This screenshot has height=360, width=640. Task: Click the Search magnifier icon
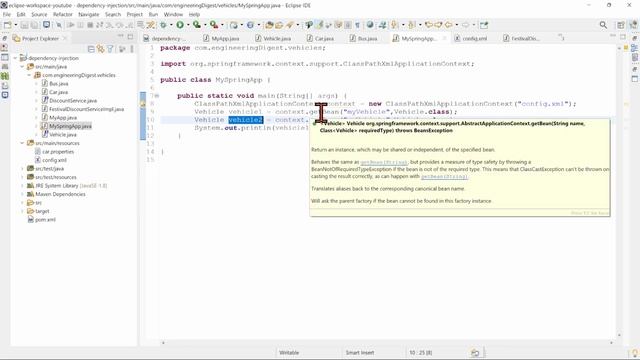coord(603,25)
